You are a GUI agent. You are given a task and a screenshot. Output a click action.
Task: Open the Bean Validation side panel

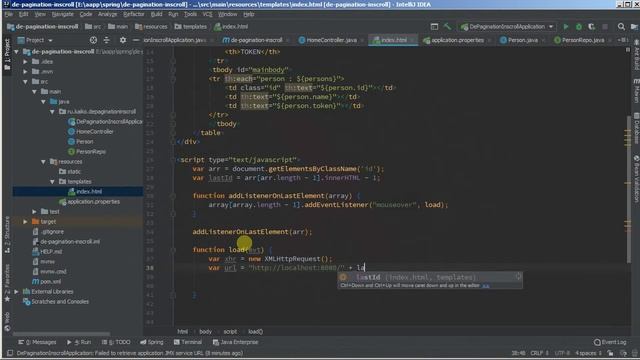click(636, 179)
